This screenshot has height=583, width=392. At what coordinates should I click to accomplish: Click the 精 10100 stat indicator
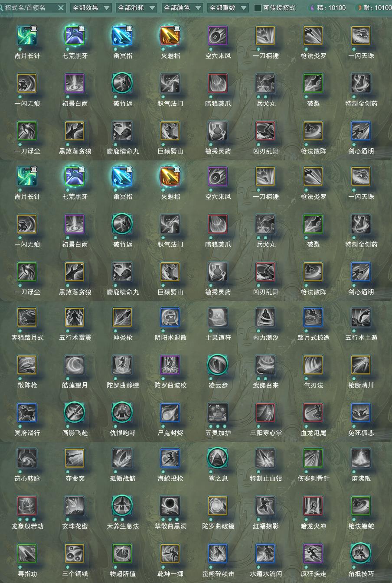point(327,8)
